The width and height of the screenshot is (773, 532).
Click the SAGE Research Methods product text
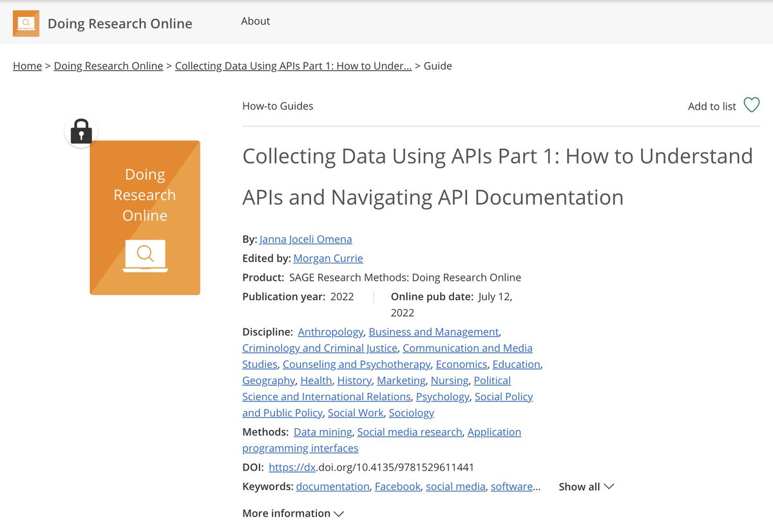405,278
